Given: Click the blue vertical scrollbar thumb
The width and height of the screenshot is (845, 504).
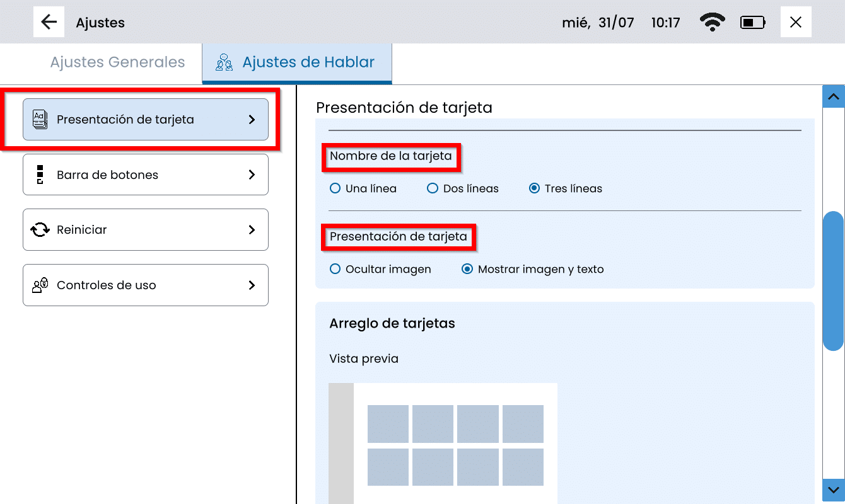Looking at the screenshot, I should (833, 281).
